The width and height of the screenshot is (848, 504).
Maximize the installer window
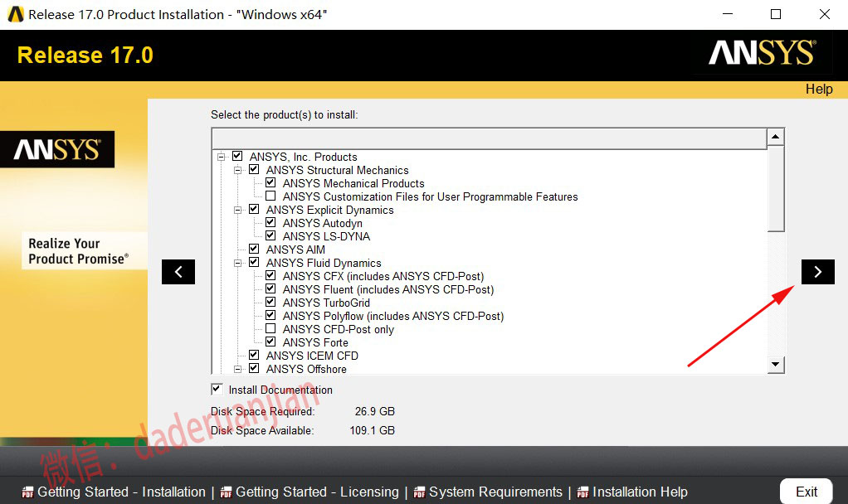776,15
